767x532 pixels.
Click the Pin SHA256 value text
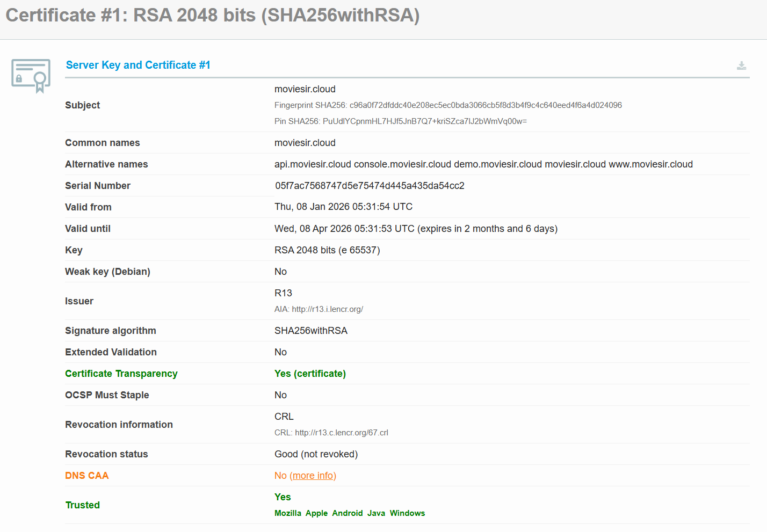tap(424, 121)
